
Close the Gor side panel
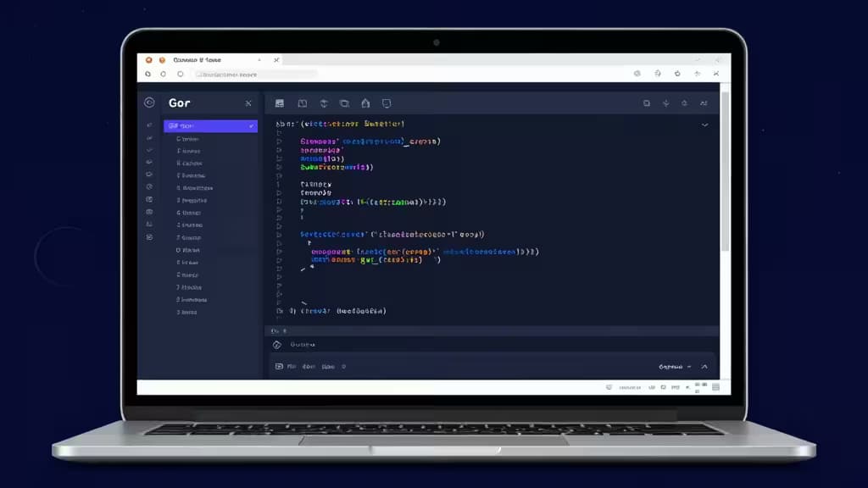pyautogui.click(x=248, y=103)
